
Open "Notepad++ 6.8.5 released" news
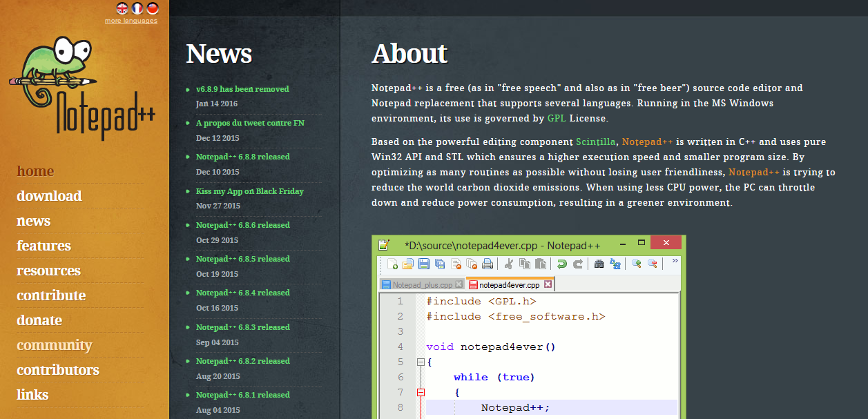(243, 259)
